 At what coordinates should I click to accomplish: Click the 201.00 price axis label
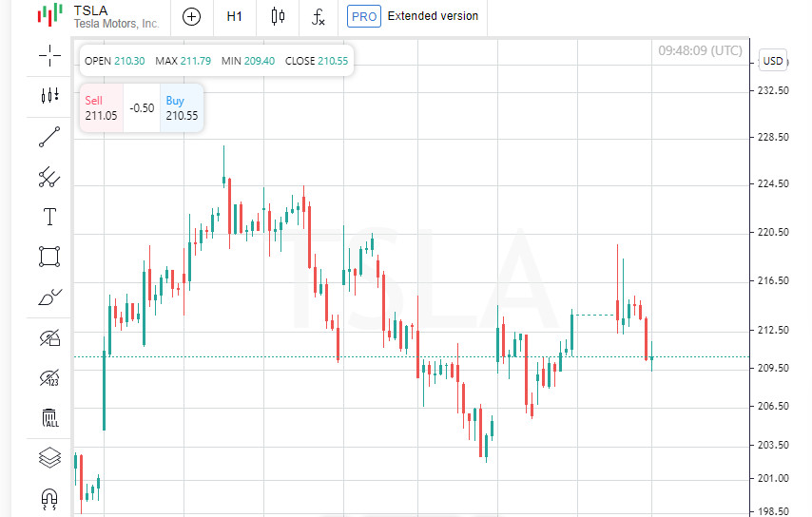773,478
